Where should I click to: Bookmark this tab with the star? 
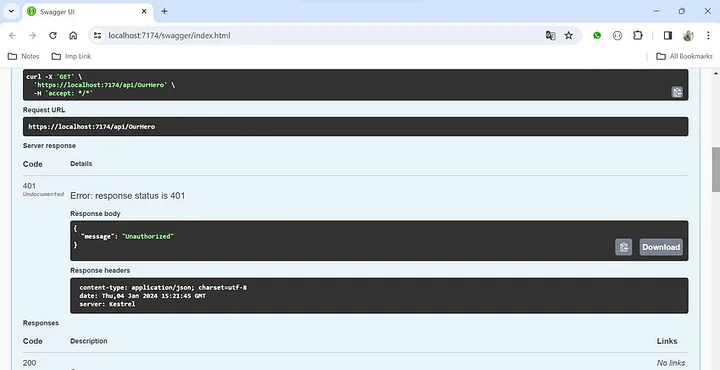568,35
